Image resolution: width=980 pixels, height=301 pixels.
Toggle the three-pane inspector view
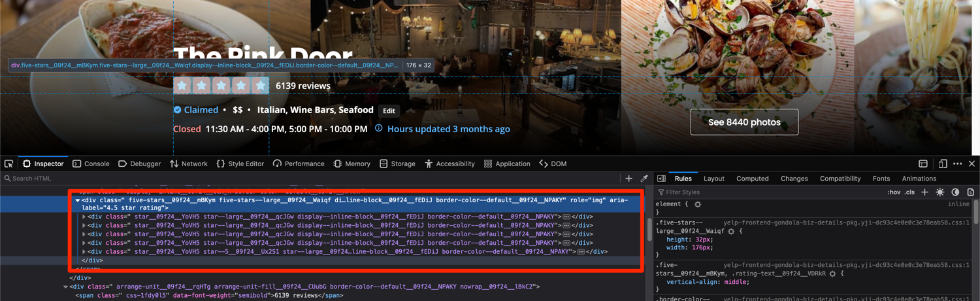tap(661, 179)
